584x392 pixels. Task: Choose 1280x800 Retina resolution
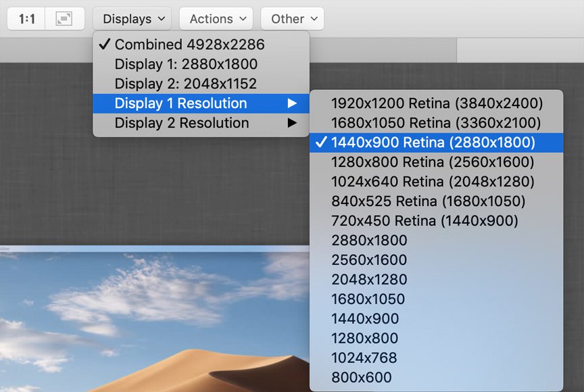[436, 162]
